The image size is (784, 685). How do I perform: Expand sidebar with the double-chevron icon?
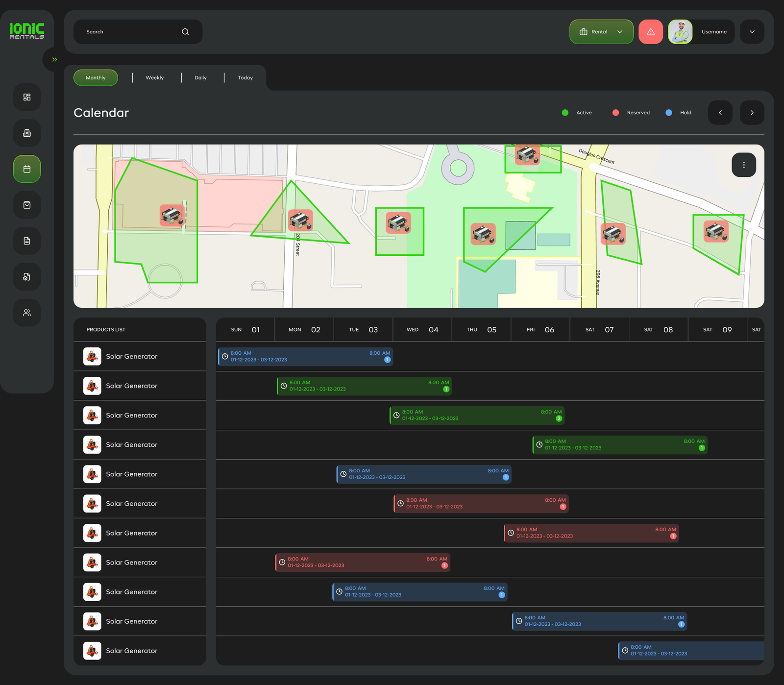54,59
